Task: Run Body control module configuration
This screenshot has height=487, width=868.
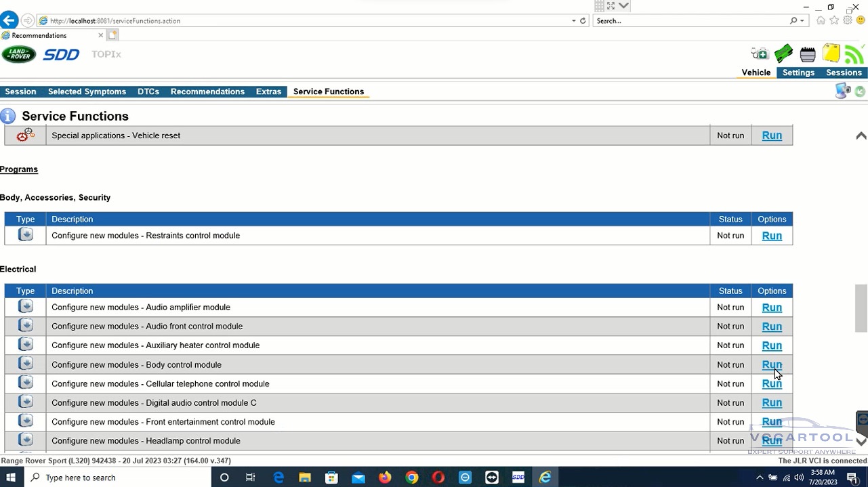Action: (x=772, y=364)
